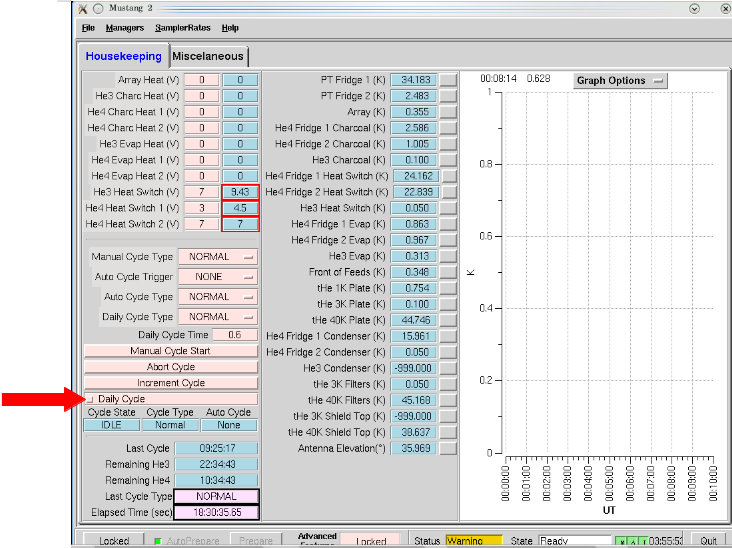This screenshot has width=732, height=548.
Task: Click the yellow Warning status indicator
Action: point(474,541)
